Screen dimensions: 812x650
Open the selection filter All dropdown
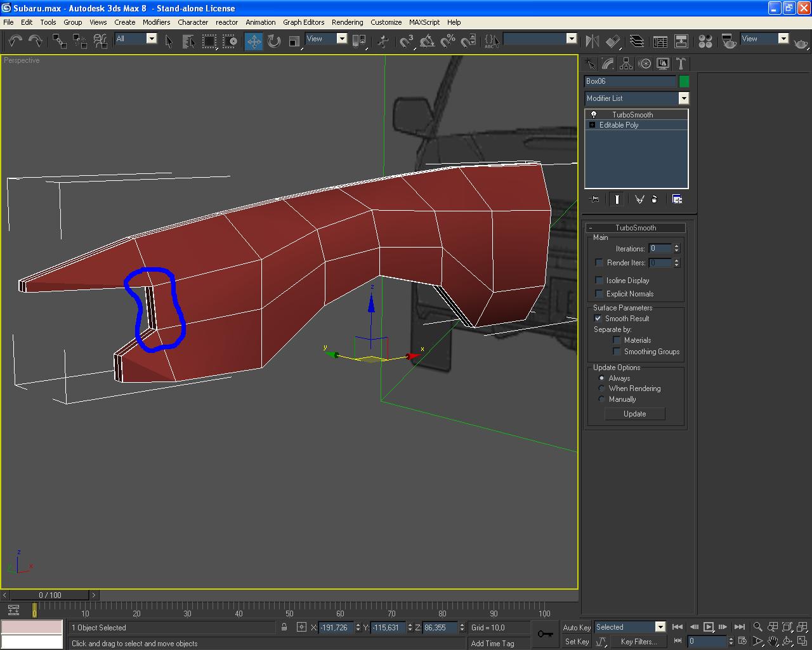point(151,39)
